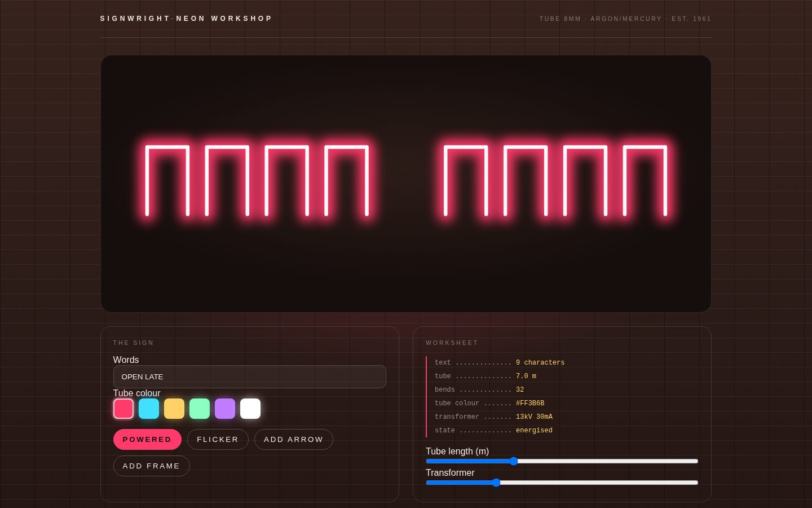Pick the yellow tube colour swatch
This screenshot has height=508, width=812.
(x=174, y=409)
